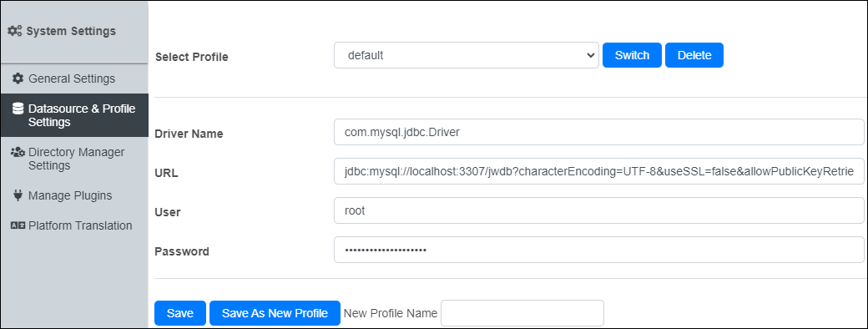
Task: Select Datasource & Profile Settings menu item
Action: point(74,115)
